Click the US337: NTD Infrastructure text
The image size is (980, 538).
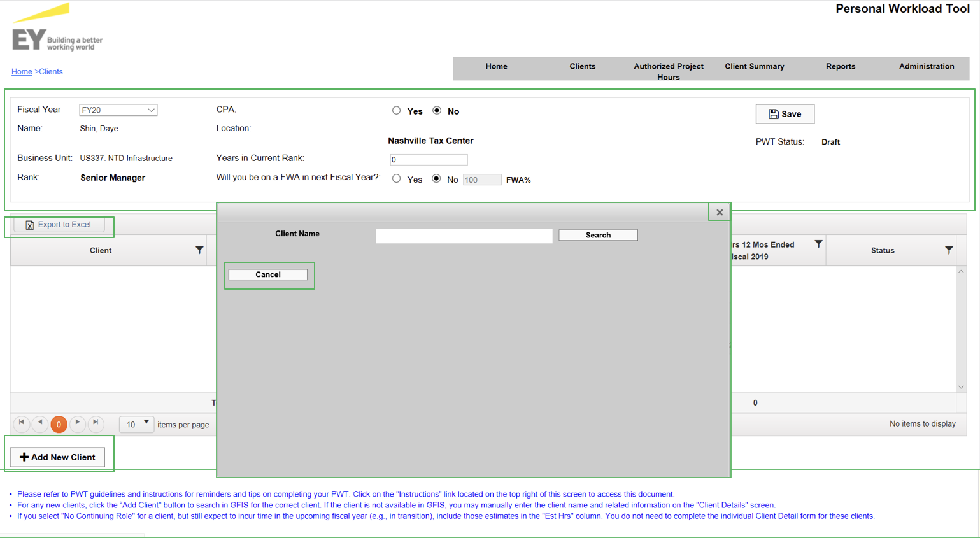[x=126, y=159]
